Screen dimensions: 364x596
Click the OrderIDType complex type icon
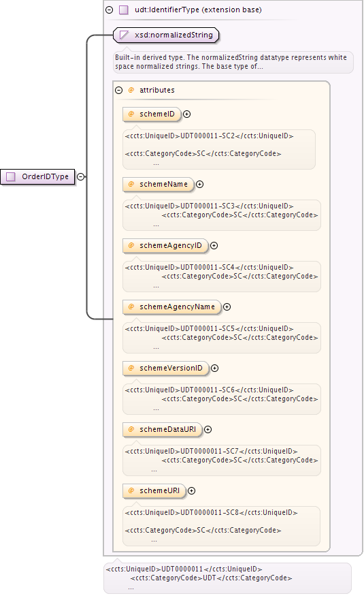(x=11, y=176)
